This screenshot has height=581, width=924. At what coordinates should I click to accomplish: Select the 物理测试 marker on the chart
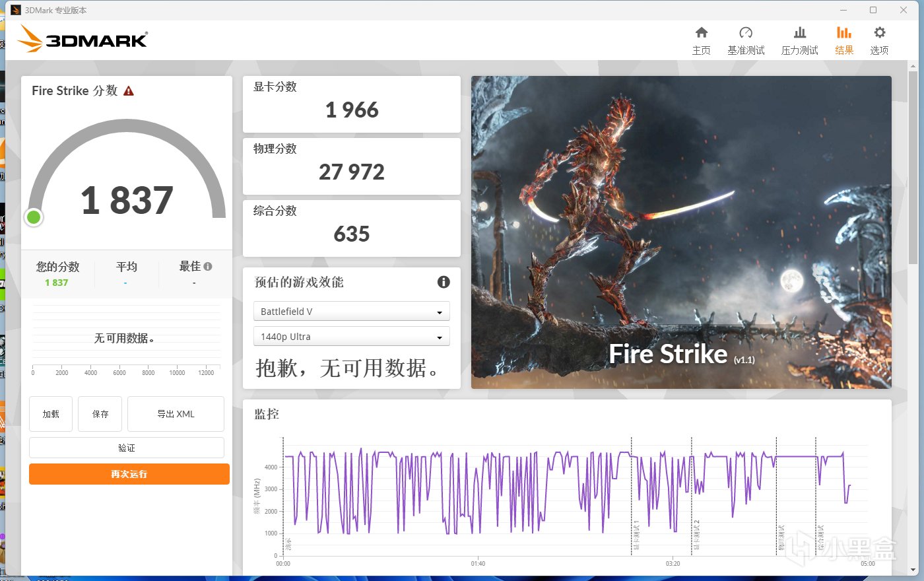tap(781, 539)
